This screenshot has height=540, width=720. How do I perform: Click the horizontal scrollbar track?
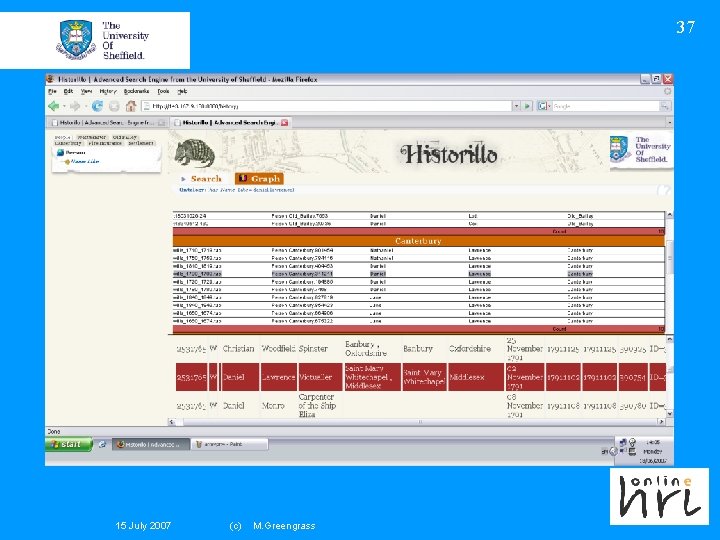(x=416, y=422)
